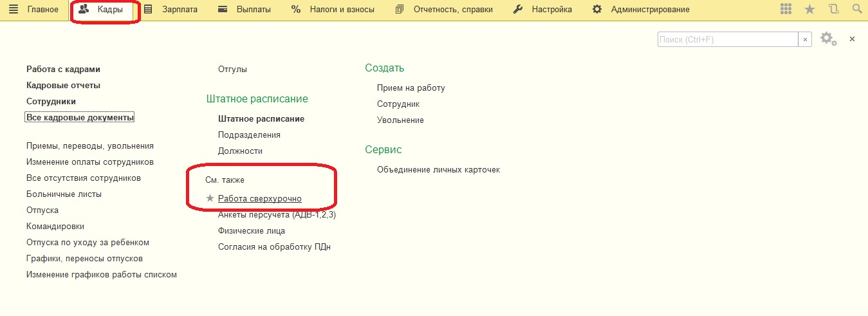Open Все кадровые документы
Screen dimensions: 868x316
80,117
